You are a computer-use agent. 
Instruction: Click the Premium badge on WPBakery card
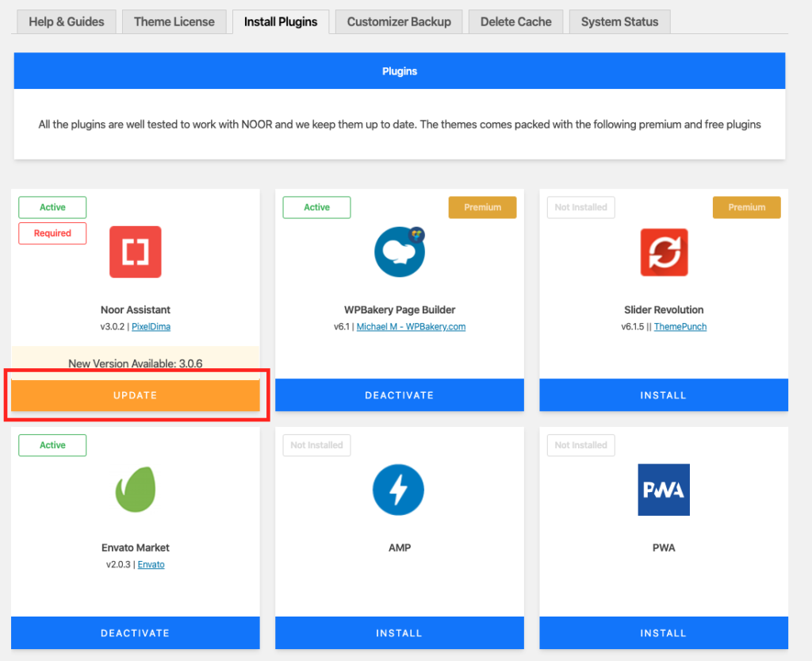482,207
